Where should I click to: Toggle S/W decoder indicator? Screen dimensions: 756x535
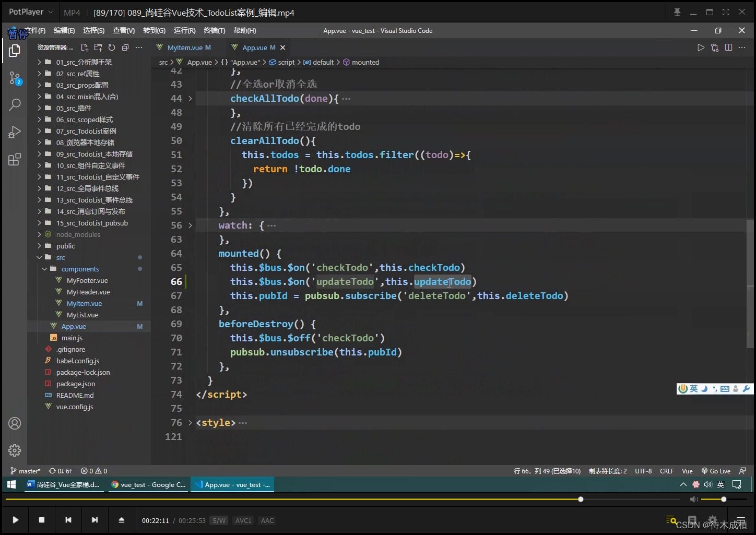[x=219, y=520]
